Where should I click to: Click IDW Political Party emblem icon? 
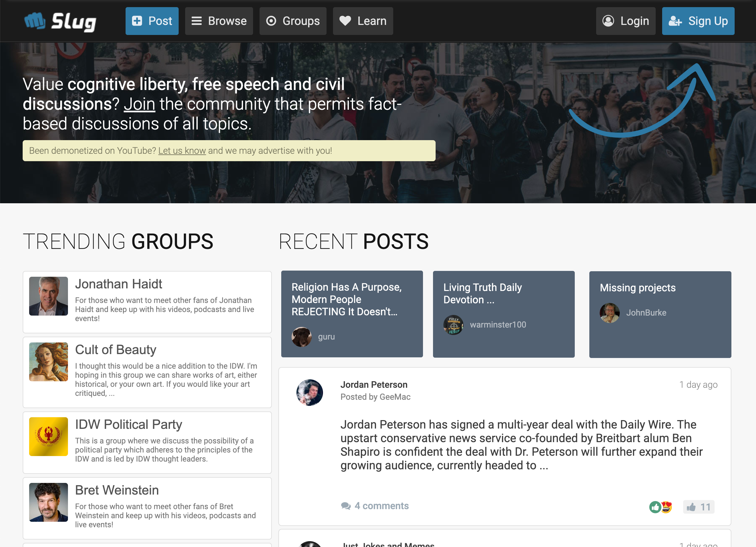(x=48, y=437)
